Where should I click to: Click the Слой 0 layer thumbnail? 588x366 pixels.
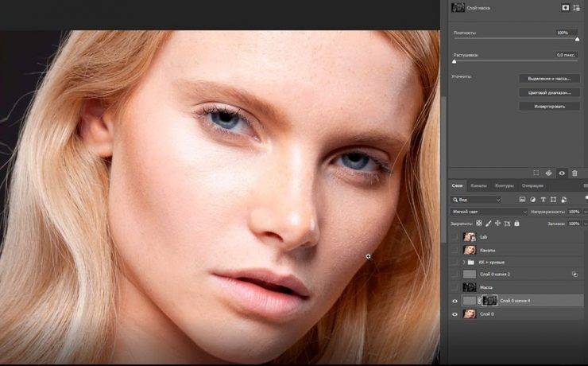[x=470, y=313]
